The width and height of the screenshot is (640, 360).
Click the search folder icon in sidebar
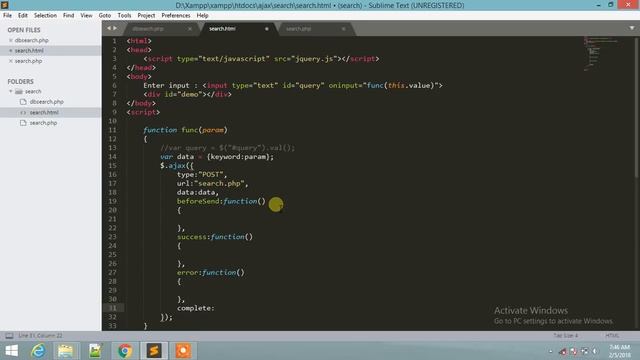19,91
